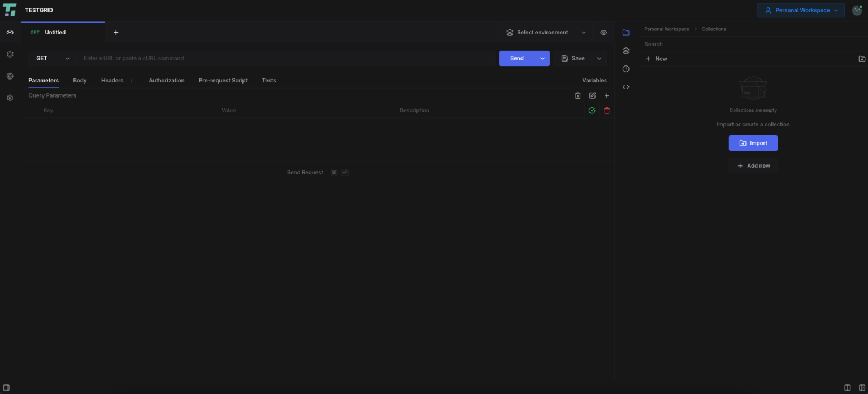Screen dimensions: 868x394
Task: Clear all query parameters with trash icon
Action: click(578, 95)
